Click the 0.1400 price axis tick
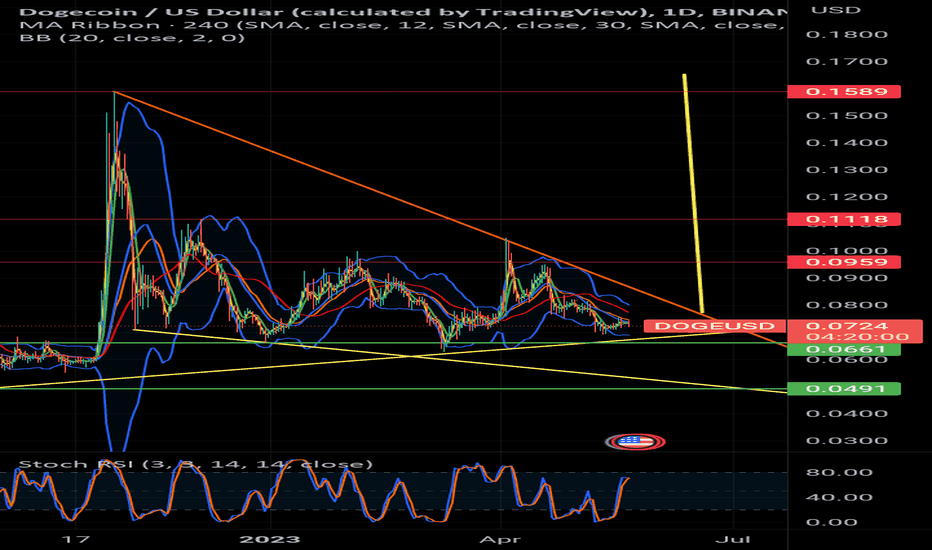This screenshot has height=550, width=932. pos(846,143)
